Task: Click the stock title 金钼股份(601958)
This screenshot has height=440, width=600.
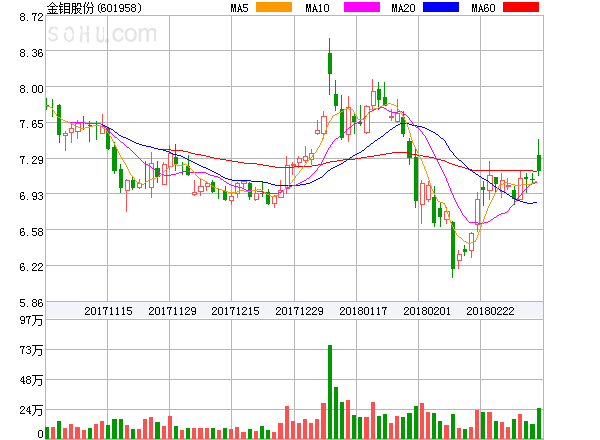Action: click(94, 8)
